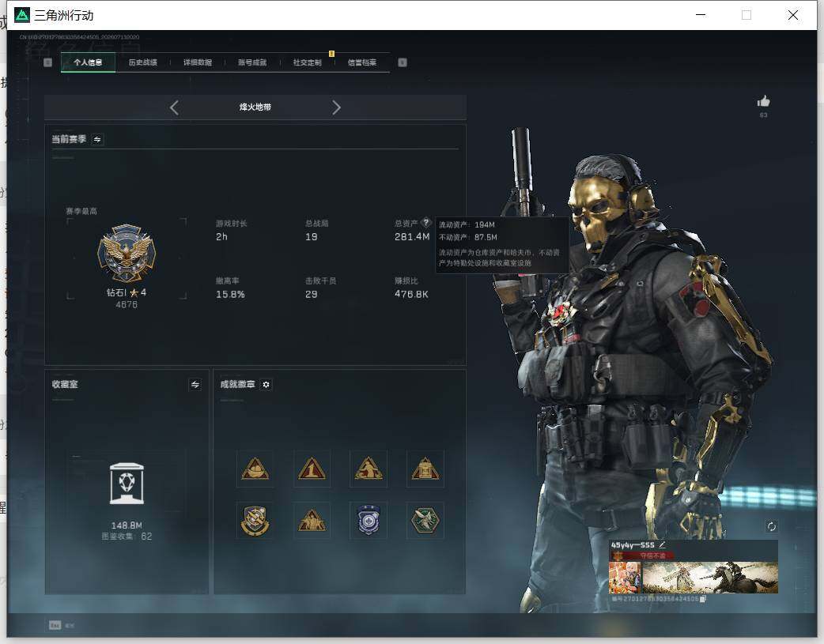Click the 总资产 value 281.4M
The width and height of the screenshot is (824, 644).
[x=412, y=237]
